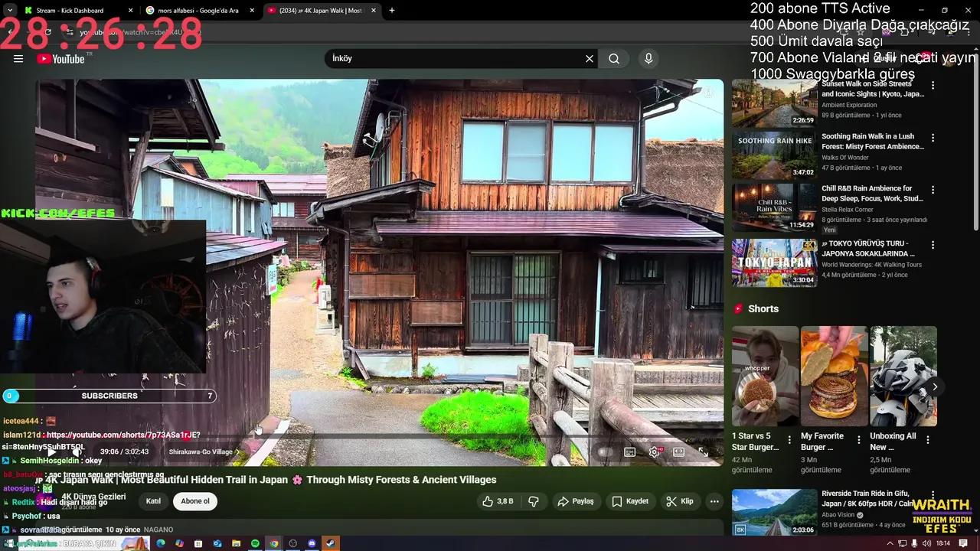Click the Paylaş share button

click(576, 501)
